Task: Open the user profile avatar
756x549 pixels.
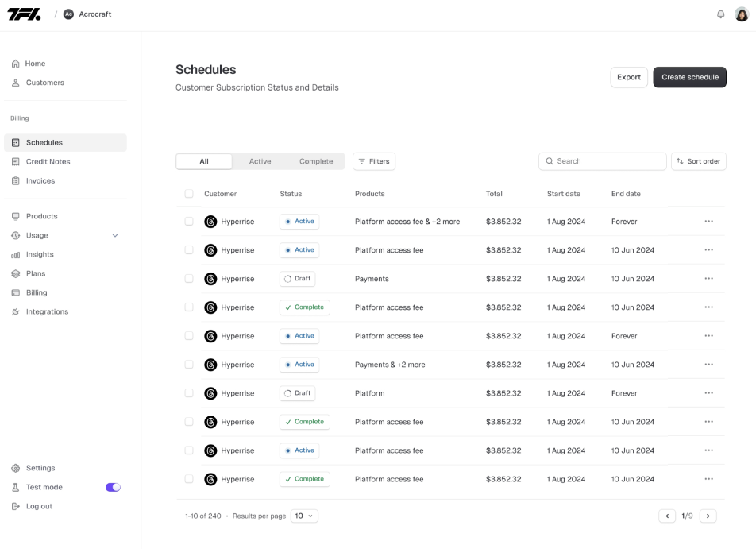Action: coord(742,14)
